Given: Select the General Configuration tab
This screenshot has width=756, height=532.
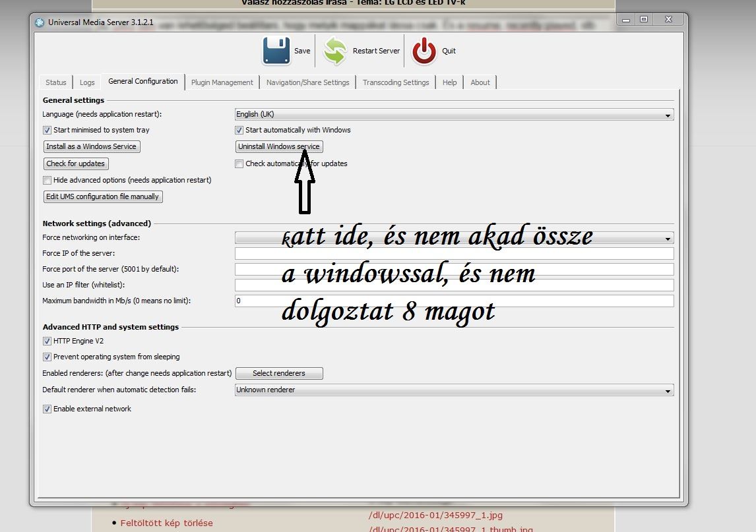Looking at the screenshot, I should [x=143, y=82].
